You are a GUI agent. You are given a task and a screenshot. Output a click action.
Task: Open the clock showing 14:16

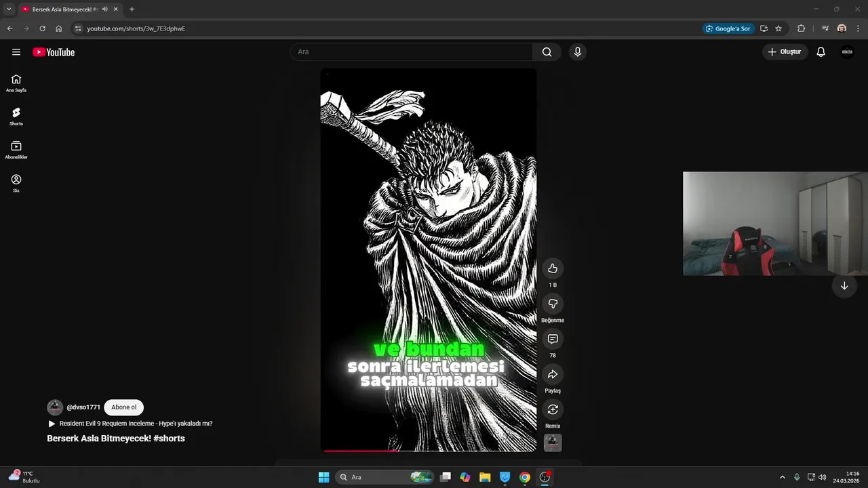(847, 477)
